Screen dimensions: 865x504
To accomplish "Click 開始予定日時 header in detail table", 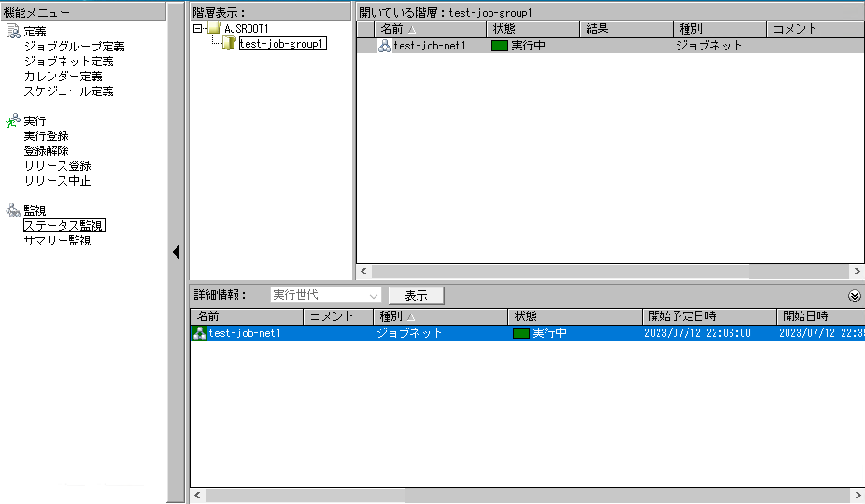I will click(x=709, y=316).
